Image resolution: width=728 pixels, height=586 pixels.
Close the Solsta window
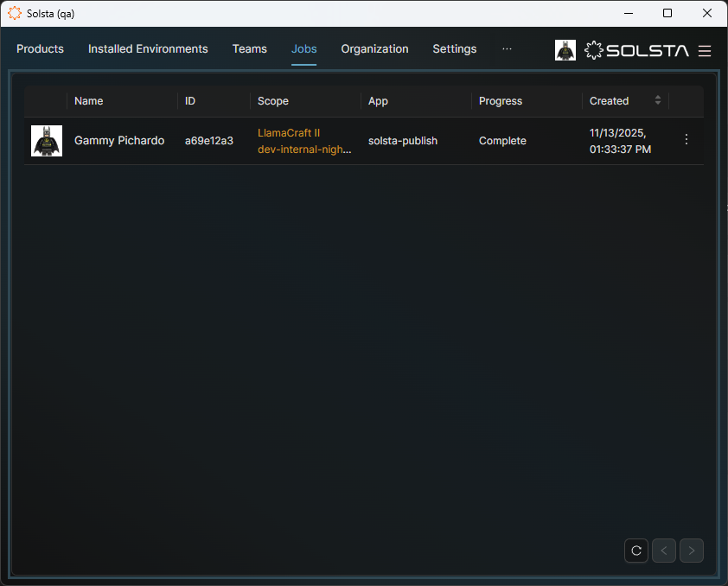(x=706, y=14)
